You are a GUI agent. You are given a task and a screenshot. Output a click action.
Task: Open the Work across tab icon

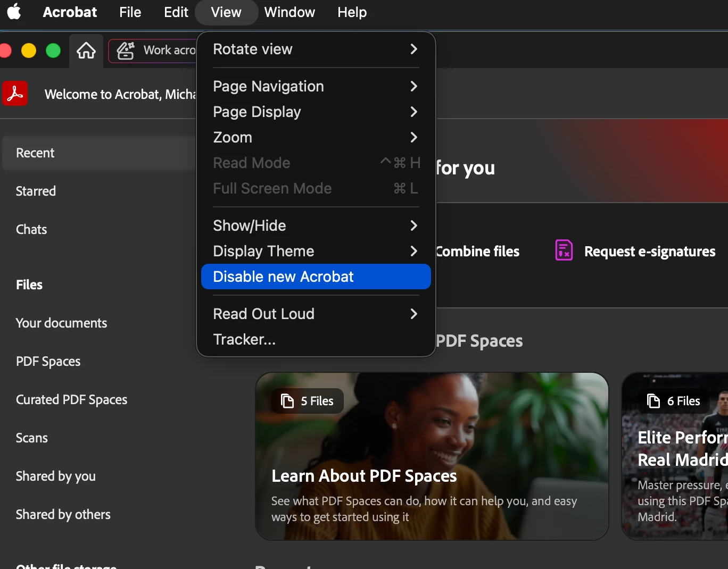tap(126, 51)
